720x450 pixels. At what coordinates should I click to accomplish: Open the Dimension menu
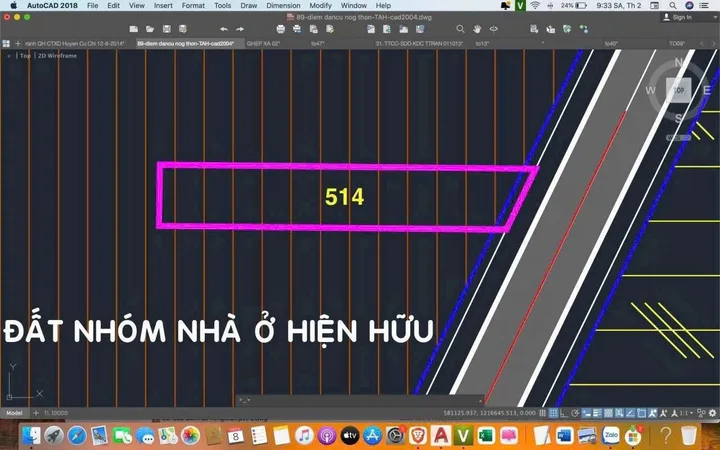point(283,6)
